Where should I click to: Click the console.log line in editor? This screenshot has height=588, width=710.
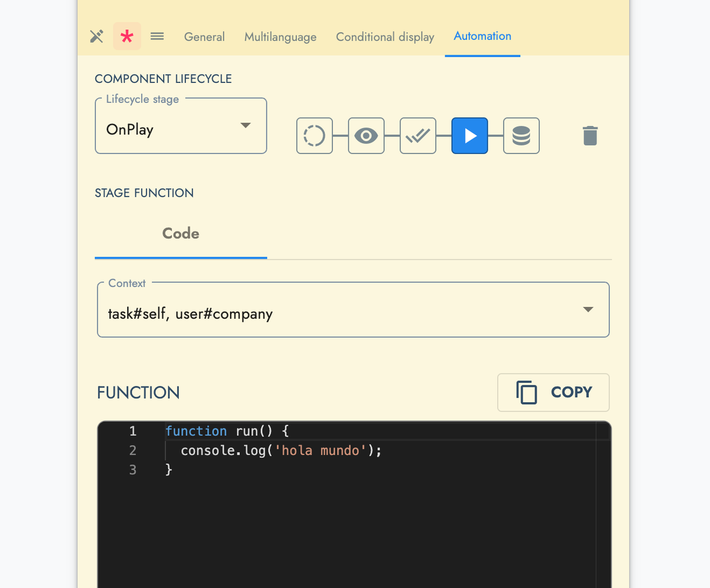(281, 451)
